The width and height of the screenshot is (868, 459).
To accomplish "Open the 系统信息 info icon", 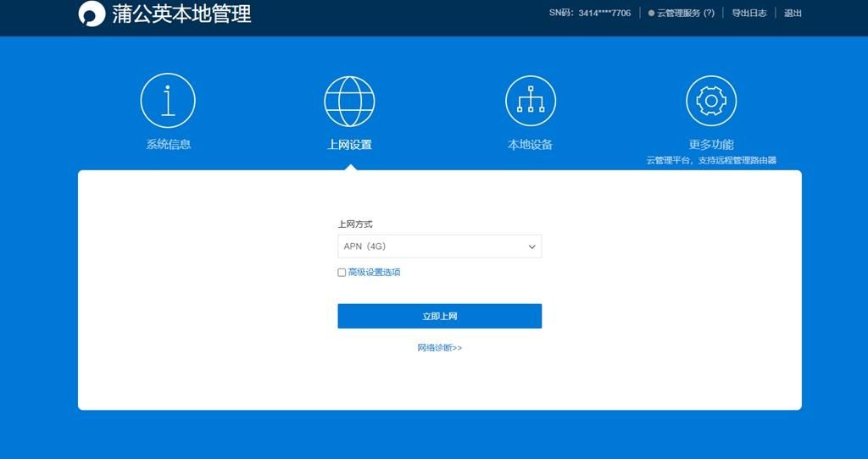I will pyautogui.click(x=168, y=101).
